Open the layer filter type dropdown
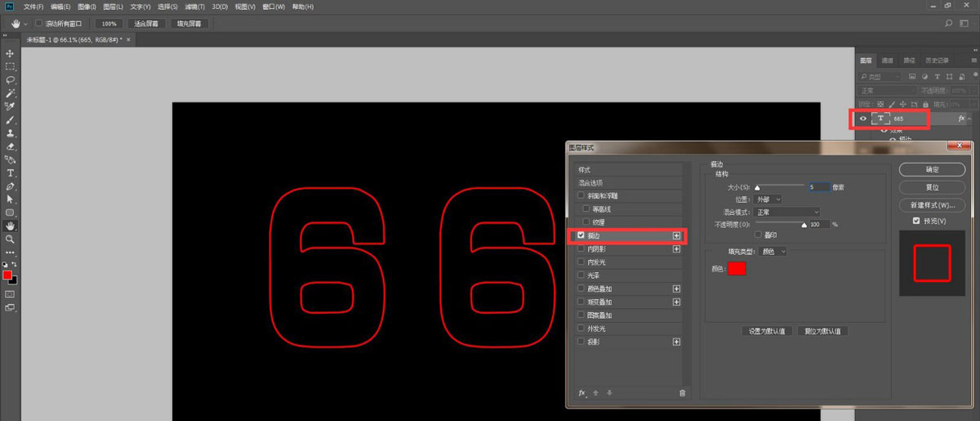 point(880,76)
